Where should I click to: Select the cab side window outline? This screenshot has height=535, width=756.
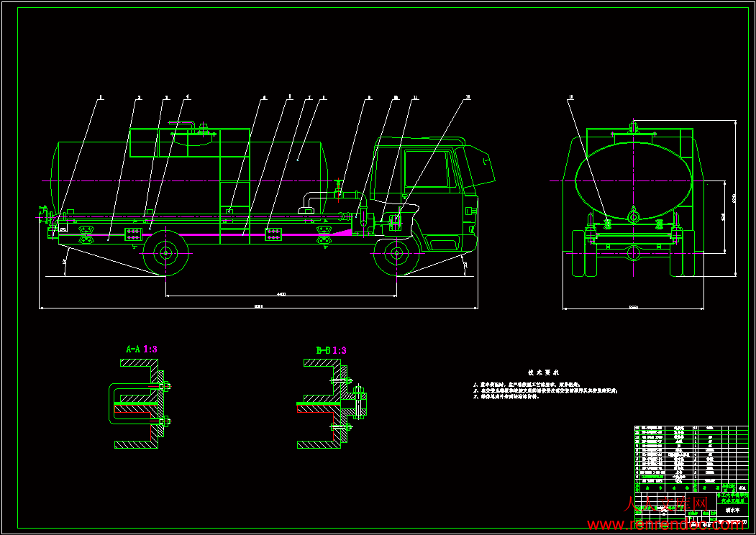[x=427, y=169]
